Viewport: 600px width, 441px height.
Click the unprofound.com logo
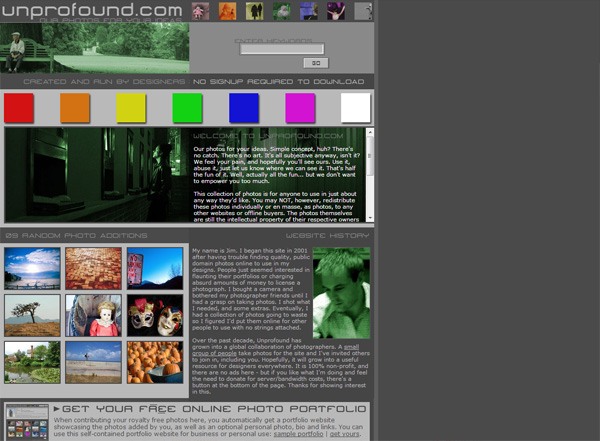pyautogui.click(x=92, y=11)
